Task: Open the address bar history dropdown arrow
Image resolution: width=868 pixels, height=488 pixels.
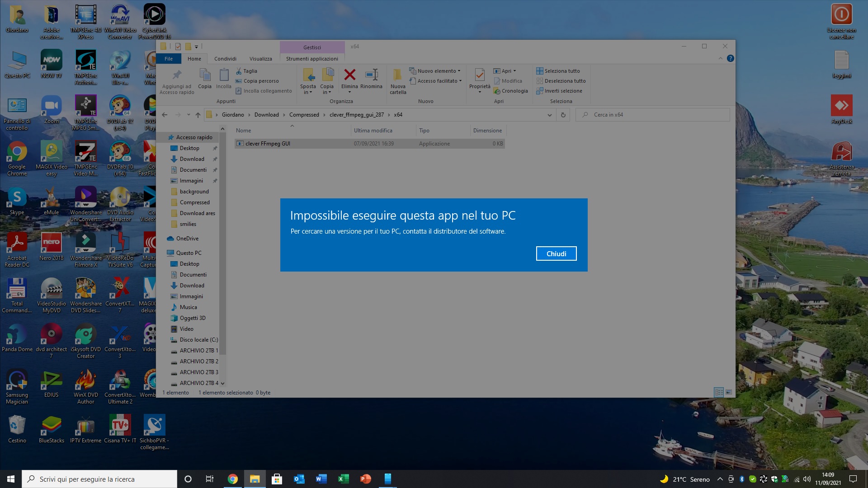Action: point(549,115)
